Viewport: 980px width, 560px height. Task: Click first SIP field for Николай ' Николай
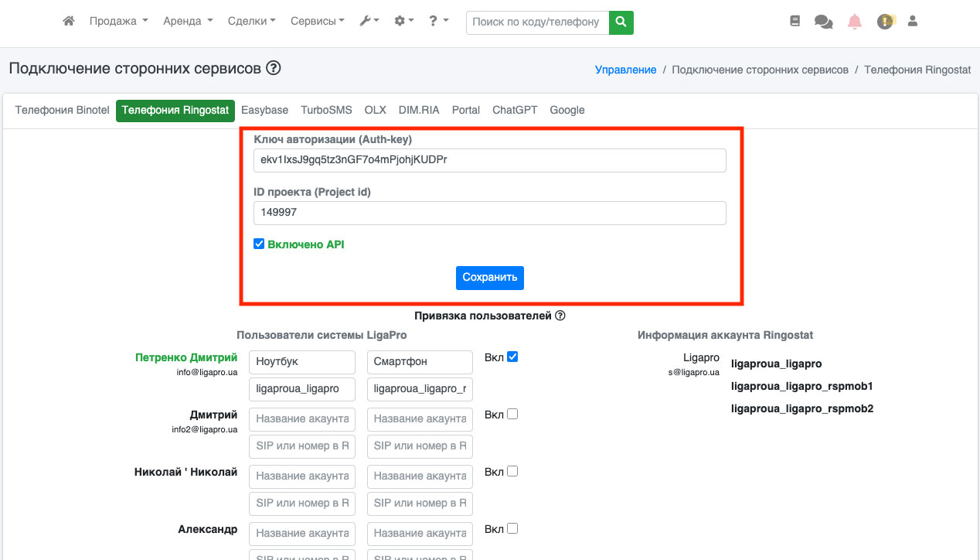pyautogui.click(x=302, y=504)
